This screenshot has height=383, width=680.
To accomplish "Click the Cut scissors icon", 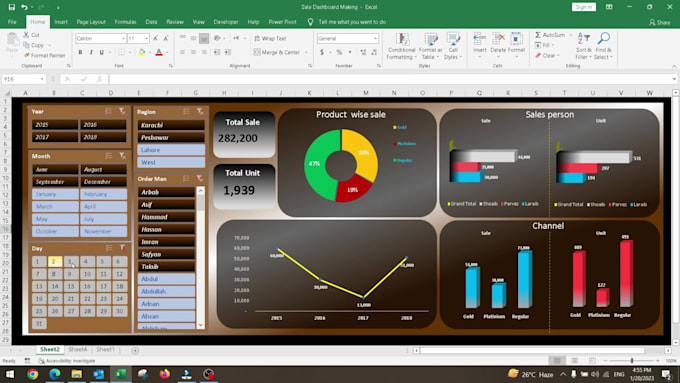I will click(x=26, y=35).
